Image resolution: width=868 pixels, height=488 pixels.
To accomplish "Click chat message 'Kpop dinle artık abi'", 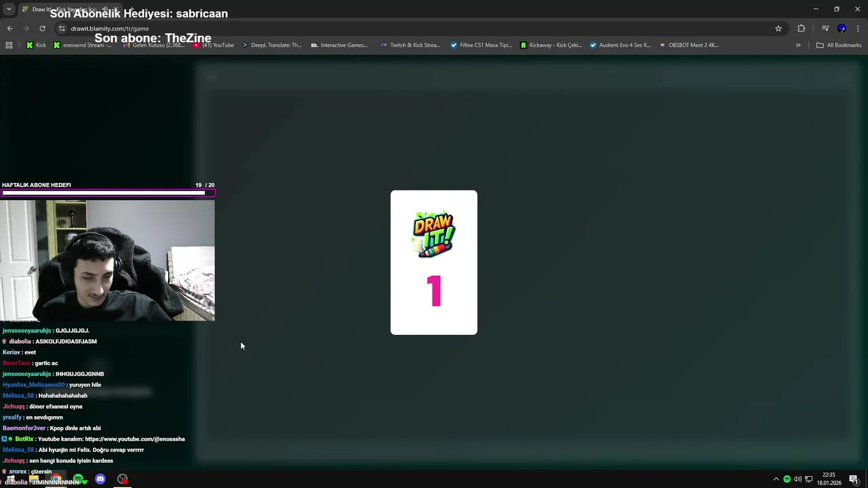I will click(x=75, y=428).
